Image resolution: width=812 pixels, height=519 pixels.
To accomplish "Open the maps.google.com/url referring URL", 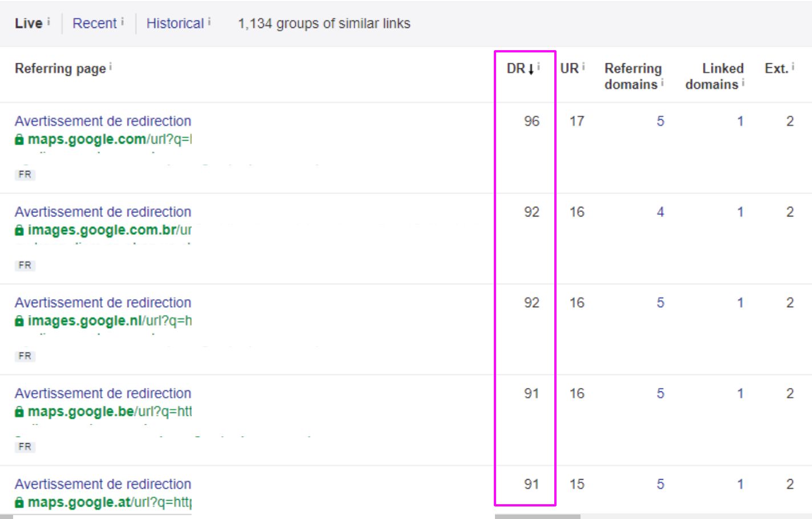I will [x=109, y=139].
